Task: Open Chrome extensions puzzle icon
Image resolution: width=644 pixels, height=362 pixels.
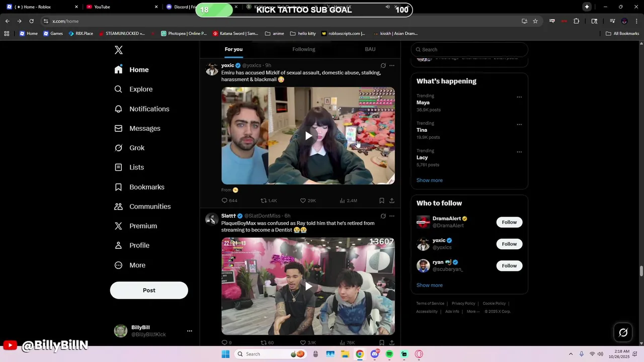Action: 577,21
